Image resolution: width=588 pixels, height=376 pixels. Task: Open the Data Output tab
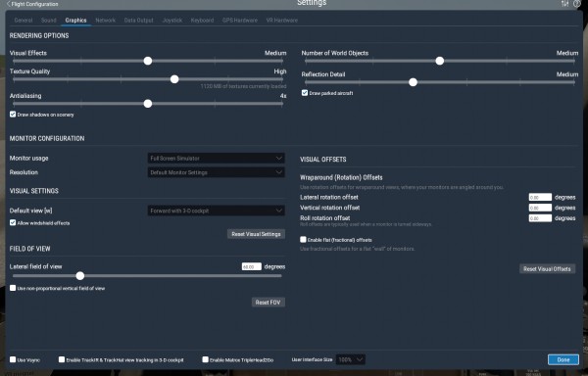pos(139,21)
